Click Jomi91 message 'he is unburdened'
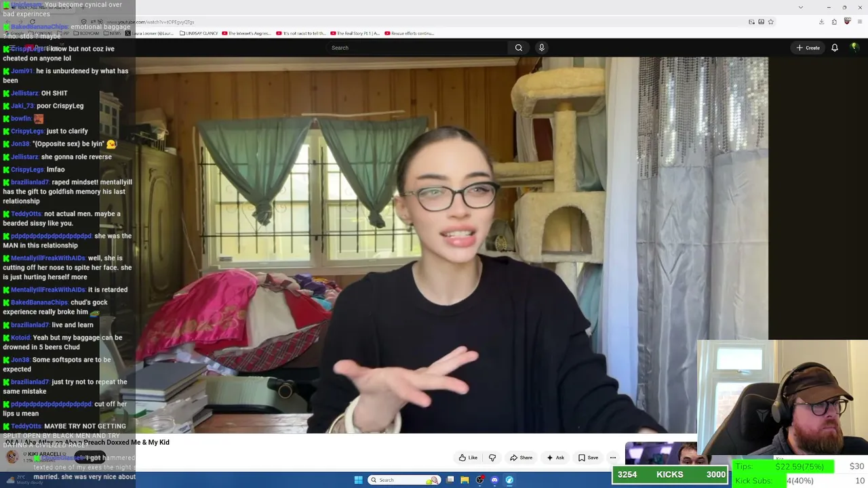This screenshot has height=488, width=868. [x=65, y=75]
